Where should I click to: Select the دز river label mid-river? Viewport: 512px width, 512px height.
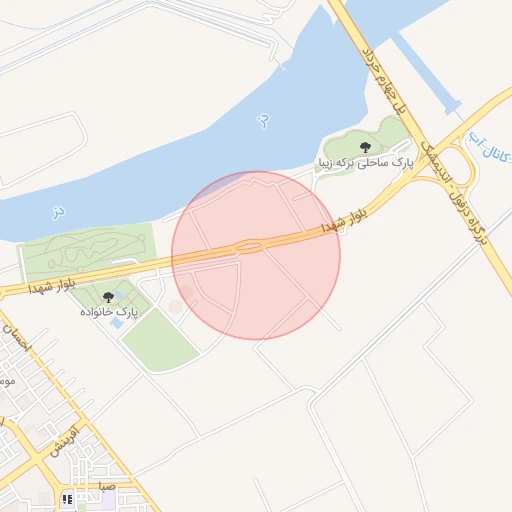263,121
